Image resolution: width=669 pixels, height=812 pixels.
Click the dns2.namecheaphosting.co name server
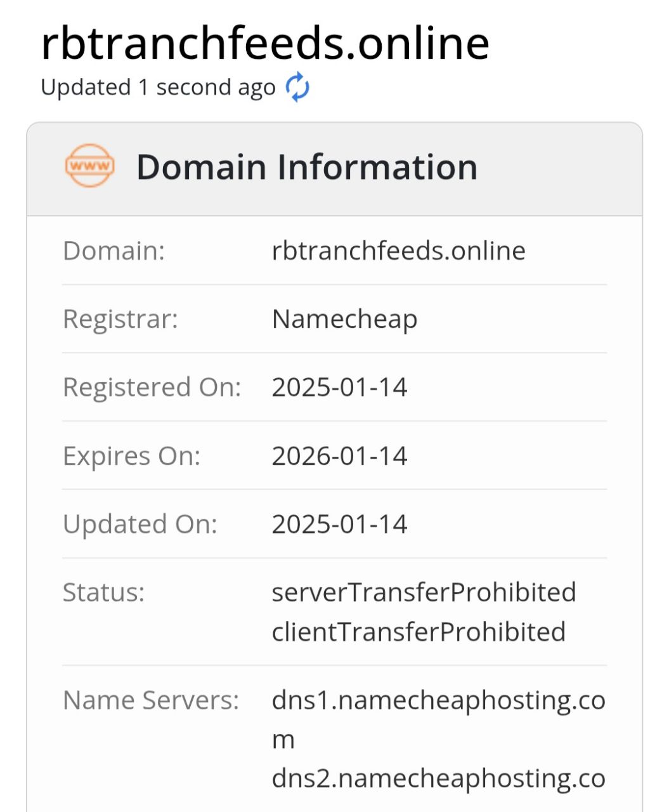(438, 778)
